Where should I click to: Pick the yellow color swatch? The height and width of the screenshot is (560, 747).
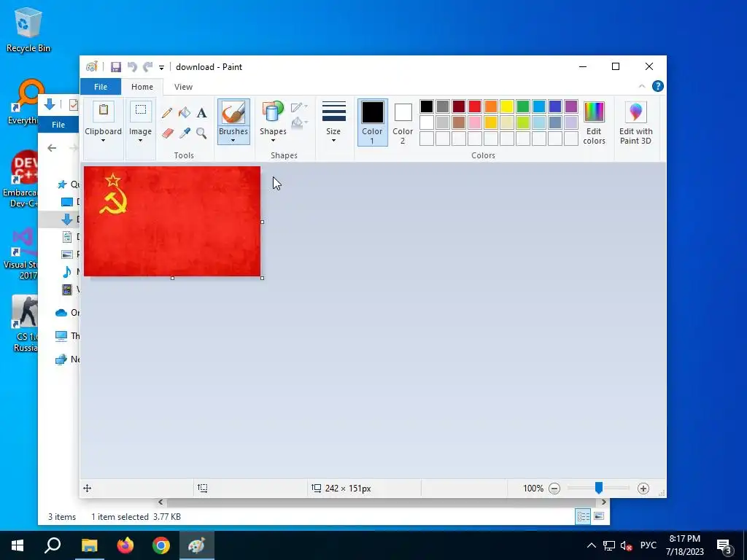507,106
